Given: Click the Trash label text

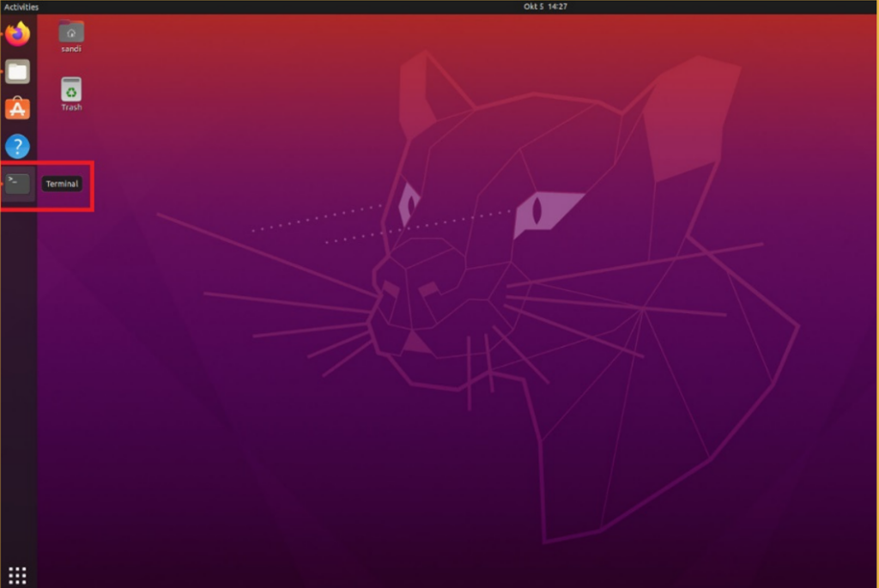Looking at the screenshot, I should (71, 107).
